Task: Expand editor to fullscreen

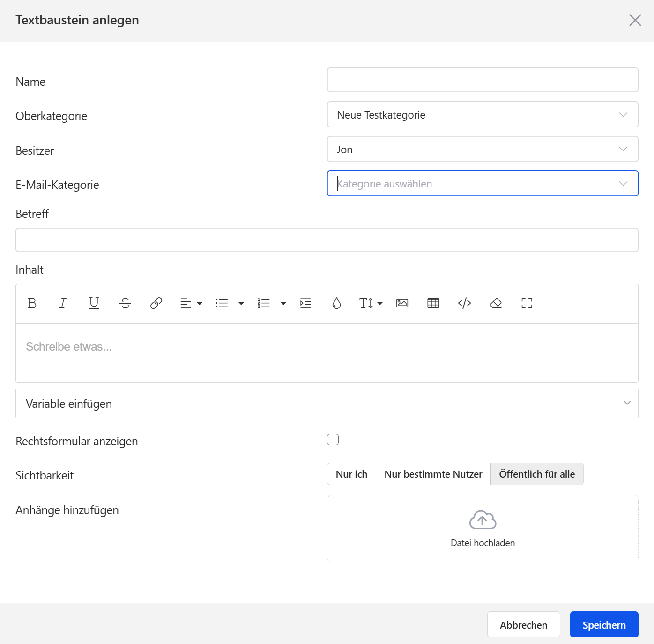Action: coord(527,303)
